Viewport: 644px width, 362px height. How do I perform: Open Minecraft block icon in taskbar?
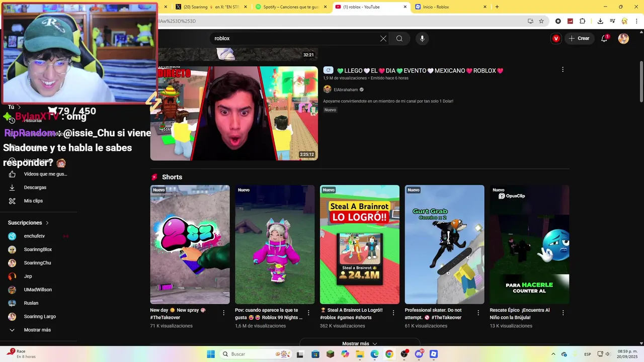pyautogui.click(x=330, y=354)
